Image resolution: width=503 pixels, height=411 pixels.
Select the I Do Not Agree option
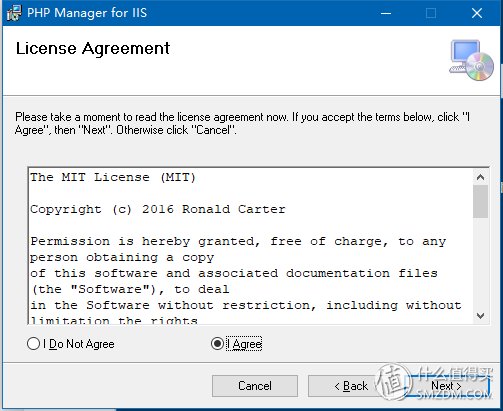click(x=70, y=344)
